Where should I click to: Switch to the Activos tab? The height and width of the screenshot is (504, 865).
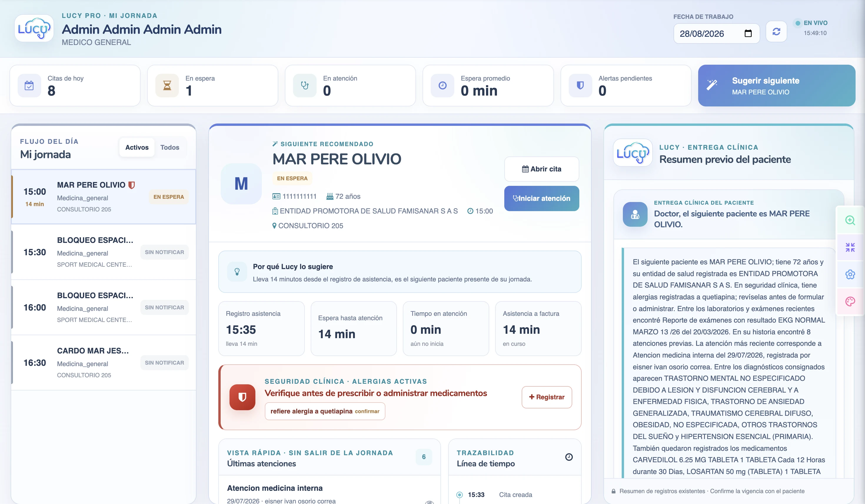137,147
